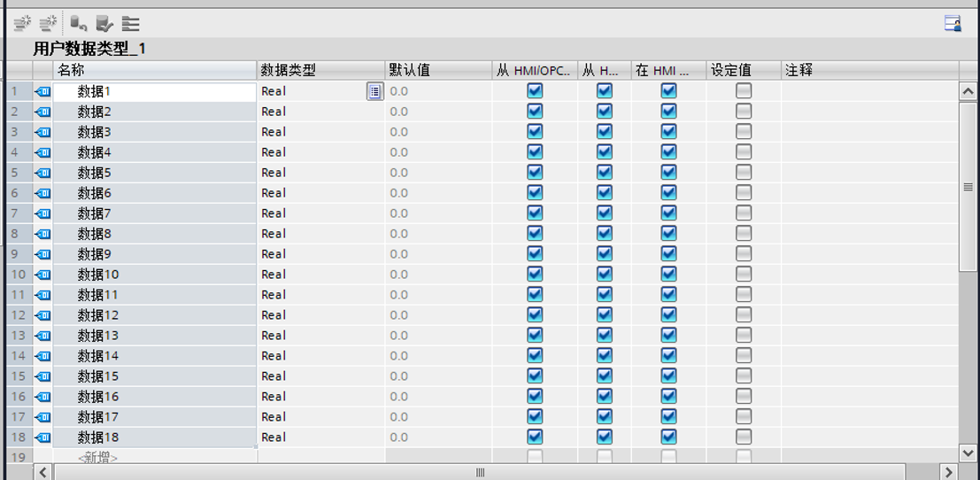Click horizontal scrollbar left arrow
The image size is (980, 480).
click(43, 472)
